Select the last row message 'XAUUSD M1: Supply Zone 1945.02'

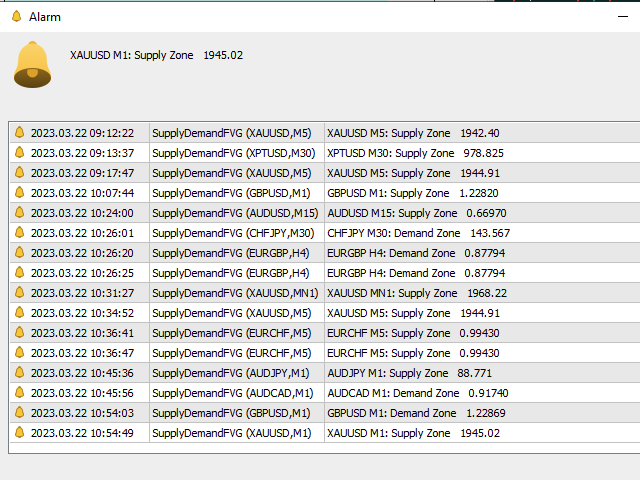coord(413,433)
